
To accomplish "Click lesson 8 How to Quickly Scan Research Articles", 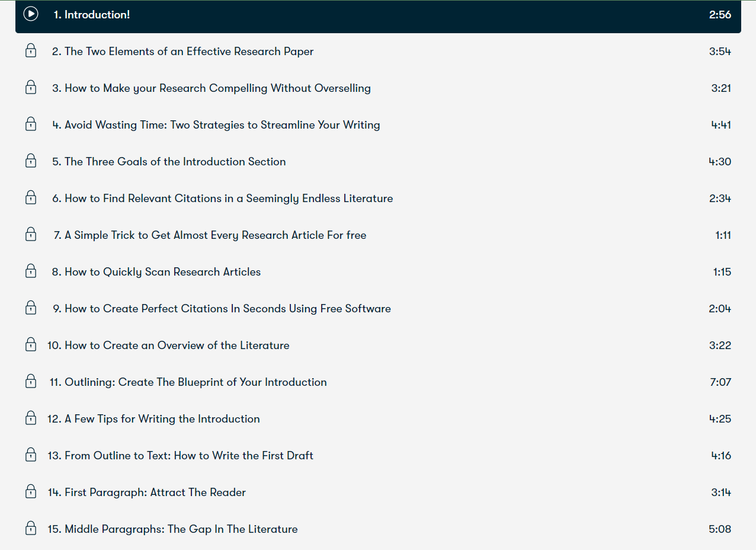I will point(162,271).
